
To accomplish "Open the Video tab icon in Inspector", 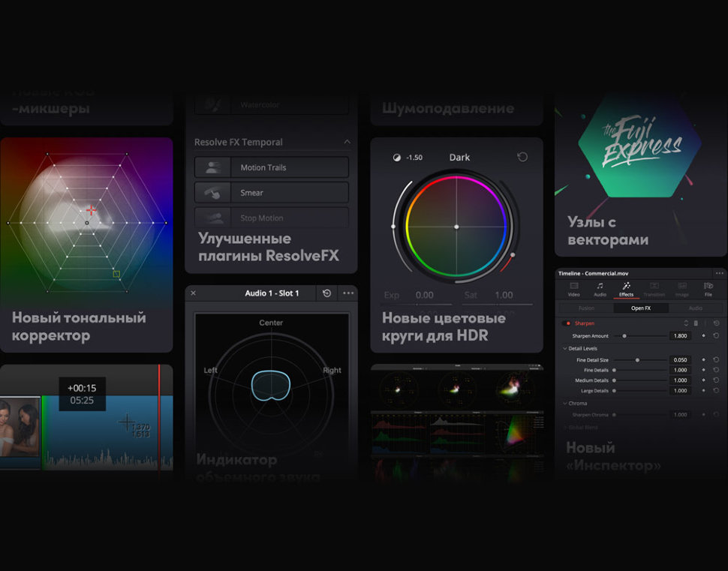I will tap(573, 286).
